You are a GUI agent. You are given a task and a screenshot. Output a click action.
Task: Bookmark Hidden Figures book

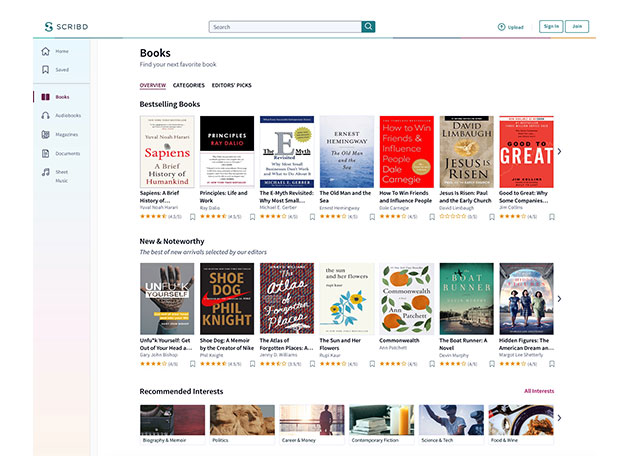point(552,364)
